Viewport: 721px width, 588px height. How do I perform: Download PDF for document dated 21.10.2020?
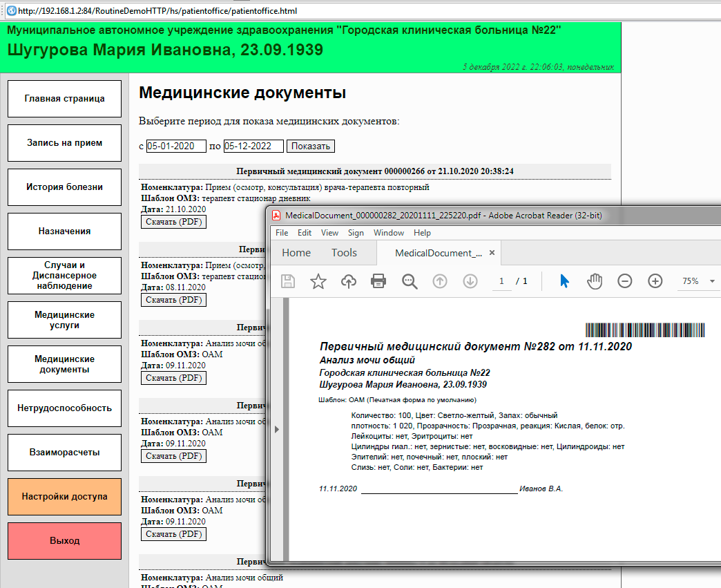coord(173,222)
